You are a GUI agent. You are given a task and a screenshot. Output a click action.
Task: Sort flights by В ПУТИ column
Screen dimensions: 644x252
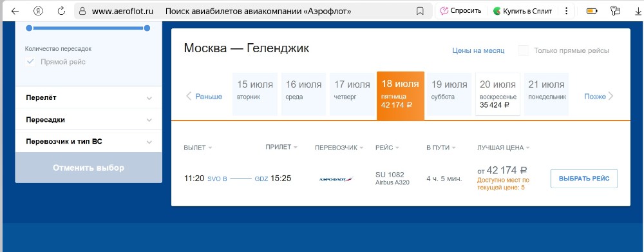441,148
